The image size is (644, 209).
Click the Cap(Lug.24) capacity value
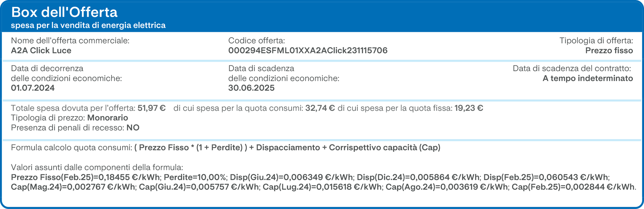point(322,187)
